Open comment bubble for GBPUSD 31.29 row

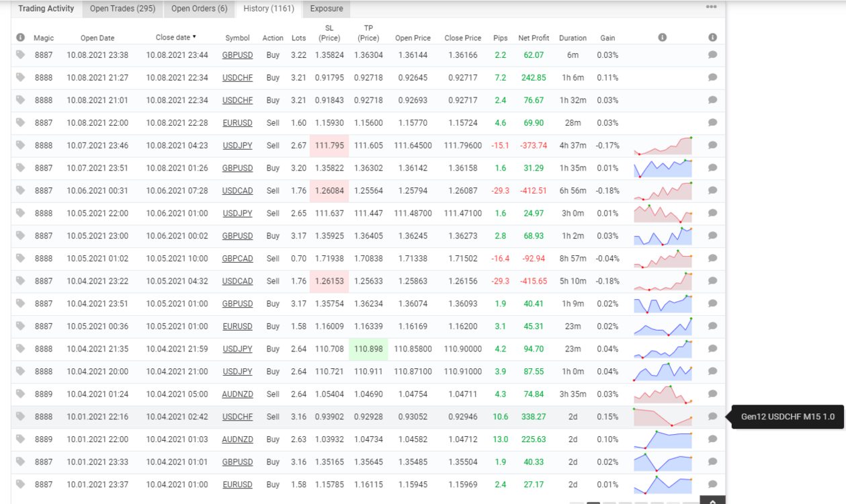(712, 167)
